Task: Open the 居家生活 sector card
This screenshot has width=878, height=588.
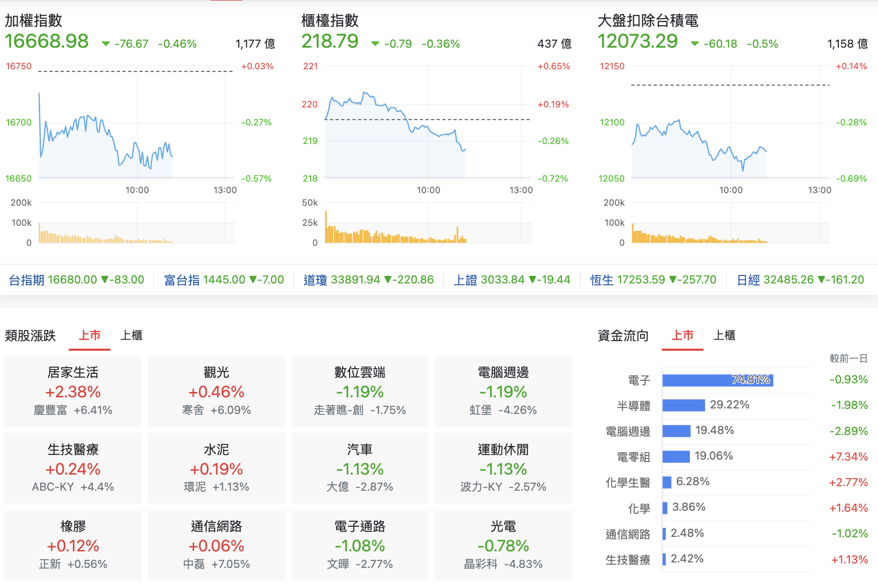Action: [x=73, y=391]
